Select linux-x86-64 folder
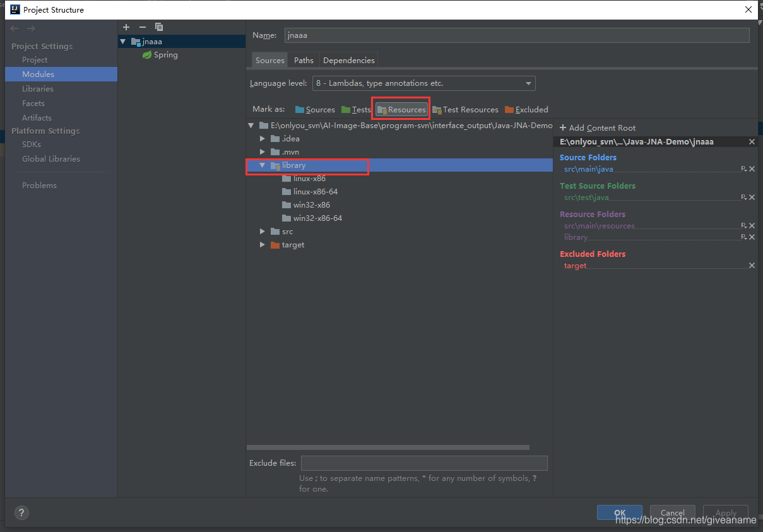 coord(315,192)
